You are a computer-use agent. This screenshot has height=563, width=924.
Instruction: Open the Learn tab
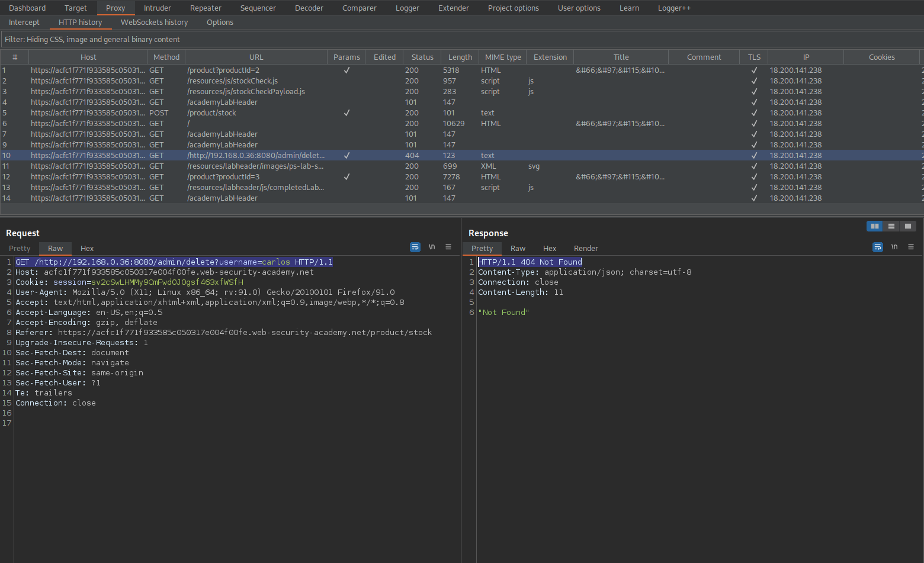coord(629,8)
